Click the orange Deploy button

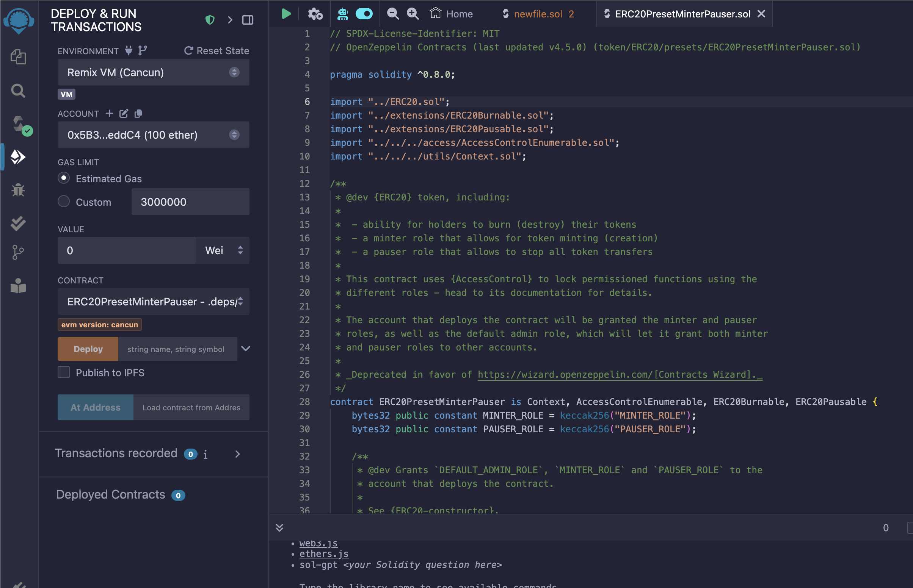(88, 349)
